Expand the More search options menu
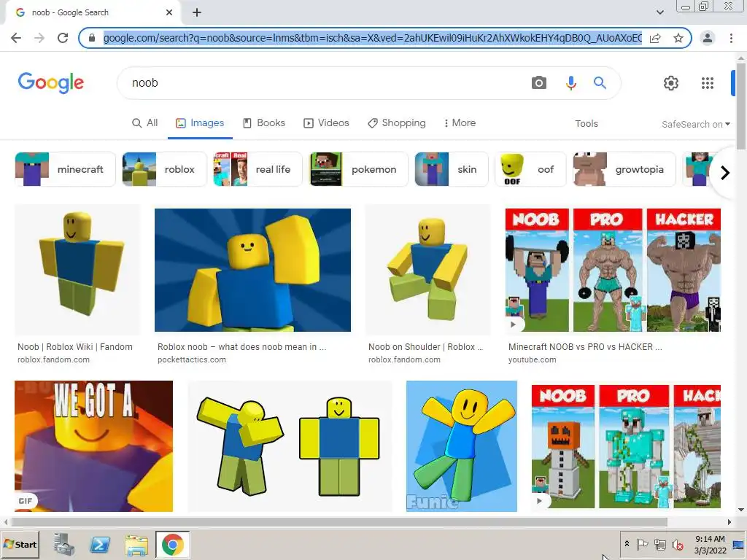The height and width of the screenshot is (560, 747). tap(460, 122)
